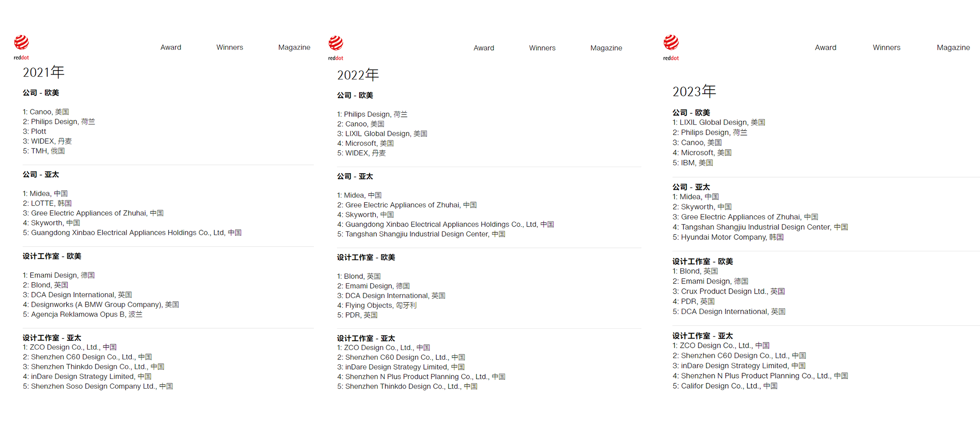Image resolution: width=980 pixels, height=422 pixels.
Task: Click '5: TMH, 俄国' entry
Action: click(43, 151)
